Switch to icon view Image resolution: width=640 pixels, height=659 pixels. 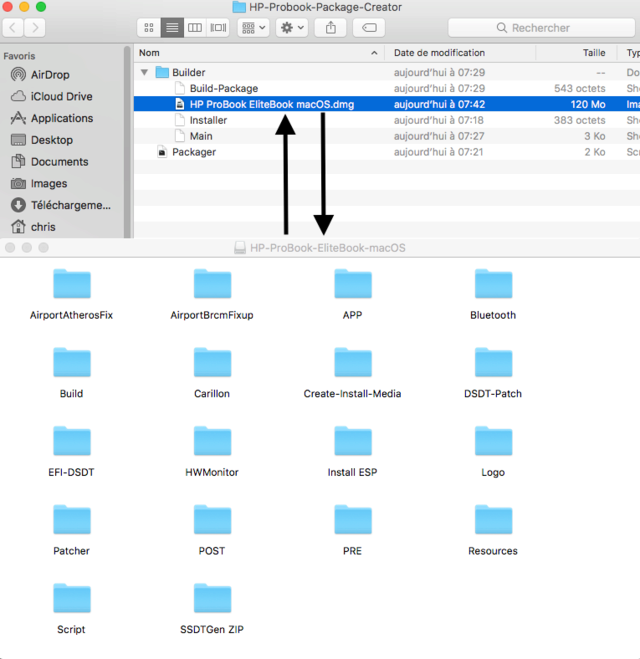(149, 28)
